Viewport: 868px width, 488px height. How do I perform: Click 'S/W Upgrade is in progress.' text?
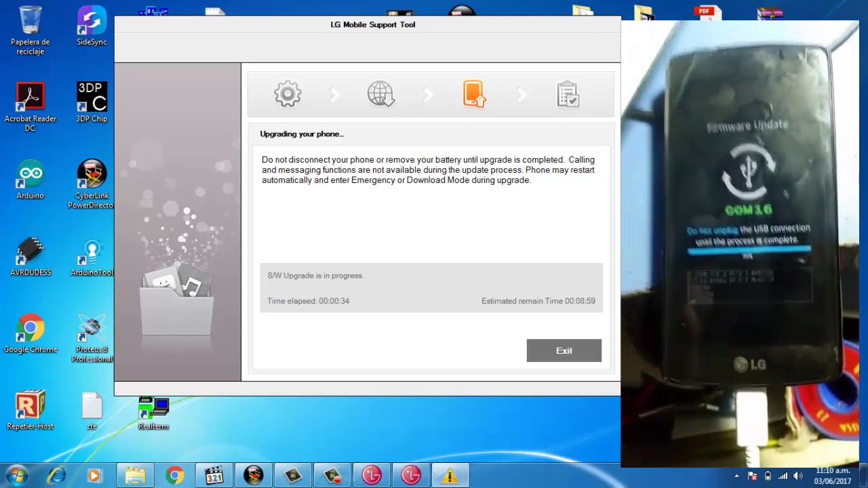pos(315,275)
